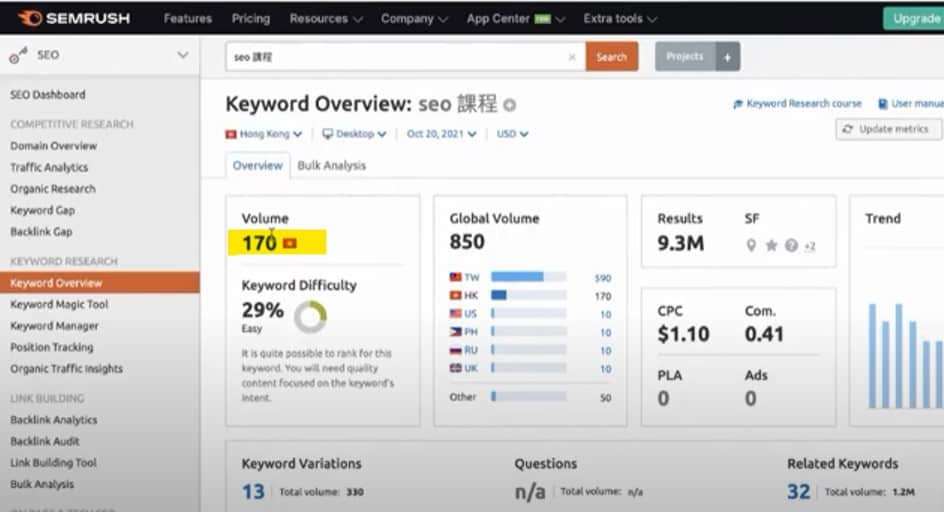
Task: Click the Hong Kong flag icon next to 170
Action: [290, 243]
